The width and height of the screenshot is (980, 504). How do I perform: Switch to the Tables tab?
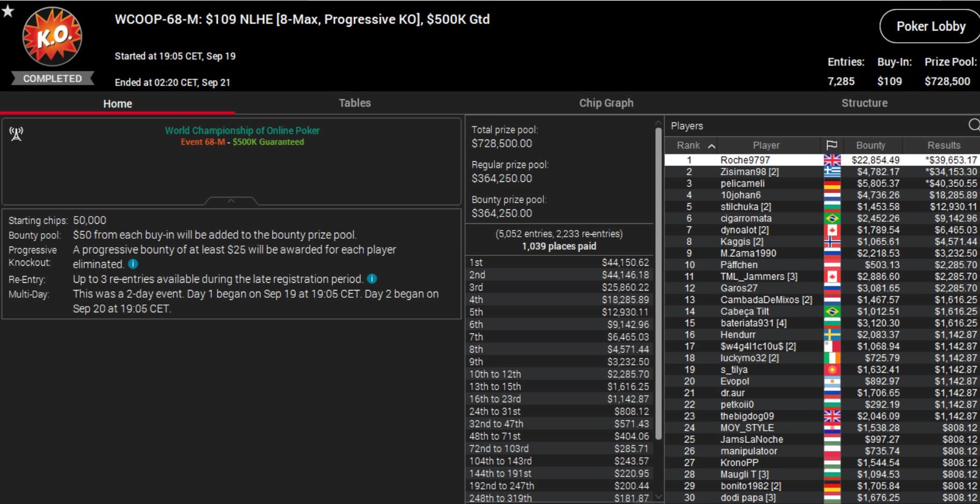(x=354, y=103)
